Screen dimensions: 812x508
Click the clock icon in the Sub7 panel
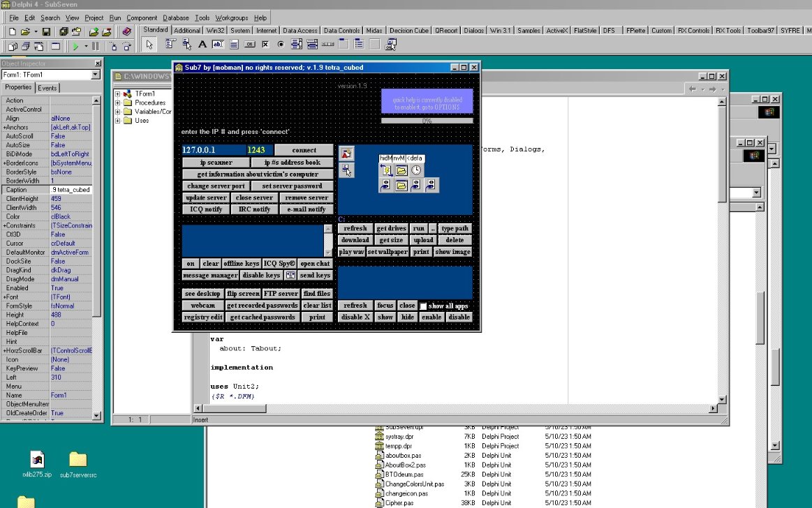click(416, 170)
